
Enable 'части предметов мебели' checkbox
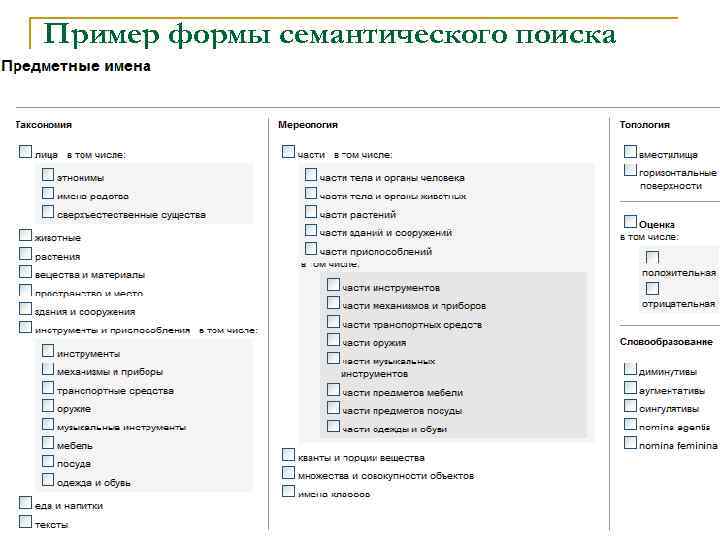pos(333,390)
